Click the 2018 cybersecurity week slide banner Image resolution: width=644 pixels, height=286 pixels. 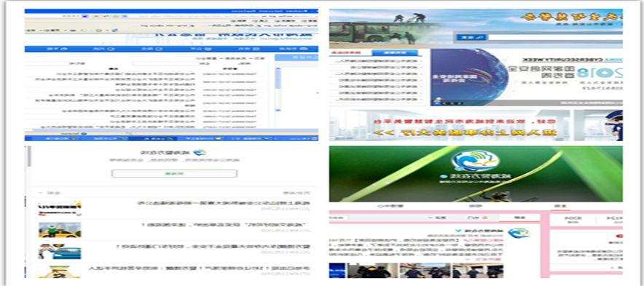coord(527,77)
